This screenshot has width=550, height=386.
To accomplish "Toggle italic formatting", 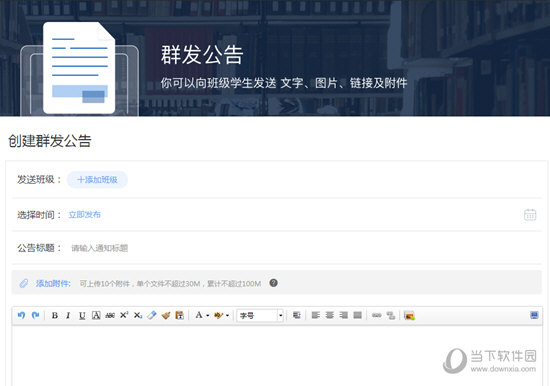I will pyautogui.click(x=68, y=315).
